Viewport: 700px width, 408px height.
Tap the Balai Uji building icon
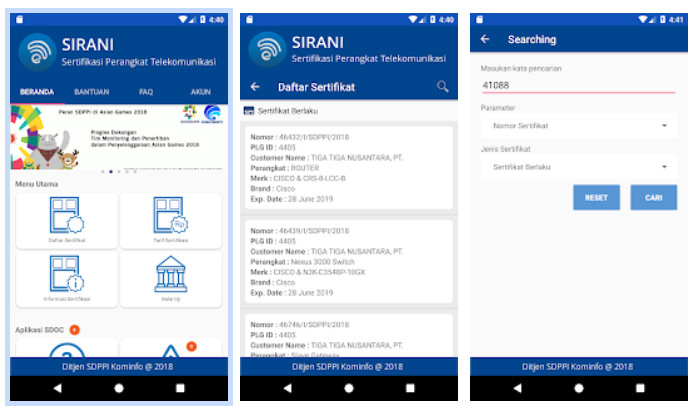(x=170, y=277)
